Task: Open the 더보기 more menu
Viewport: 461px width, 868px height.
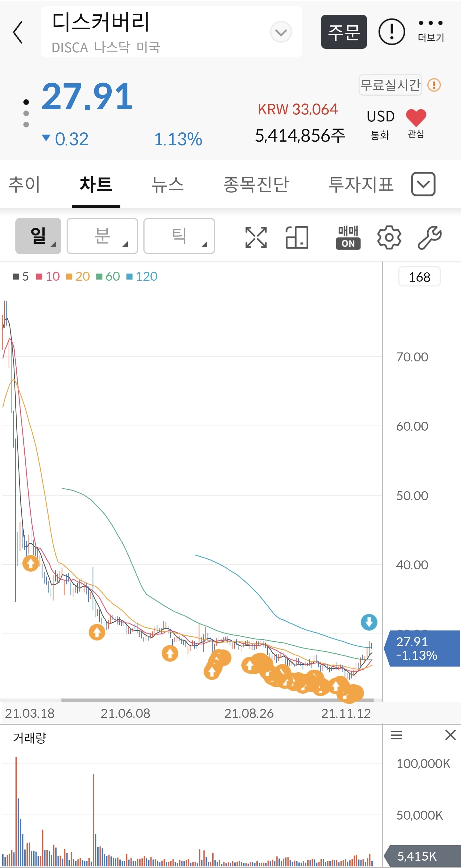Action: (x=431, y=31)
